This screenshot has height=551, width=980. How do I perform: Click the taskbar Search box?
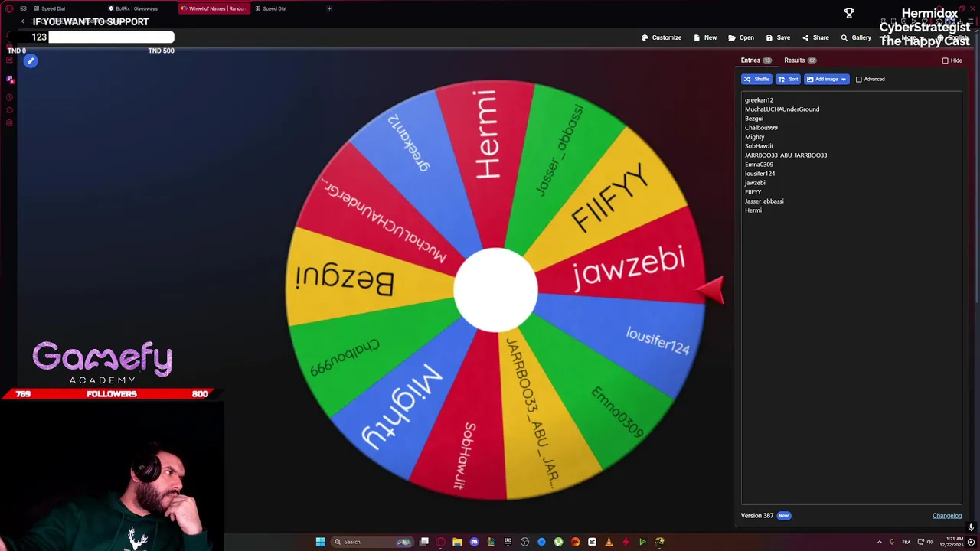372,542
